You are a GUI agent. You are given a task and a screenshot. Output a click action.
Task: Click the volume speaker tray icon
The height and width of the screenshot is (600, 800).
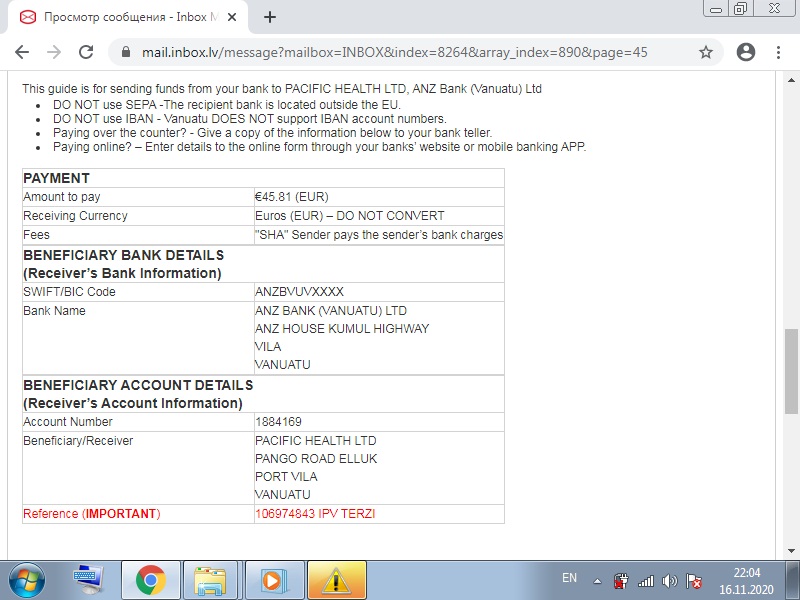[x=669, y=579]
